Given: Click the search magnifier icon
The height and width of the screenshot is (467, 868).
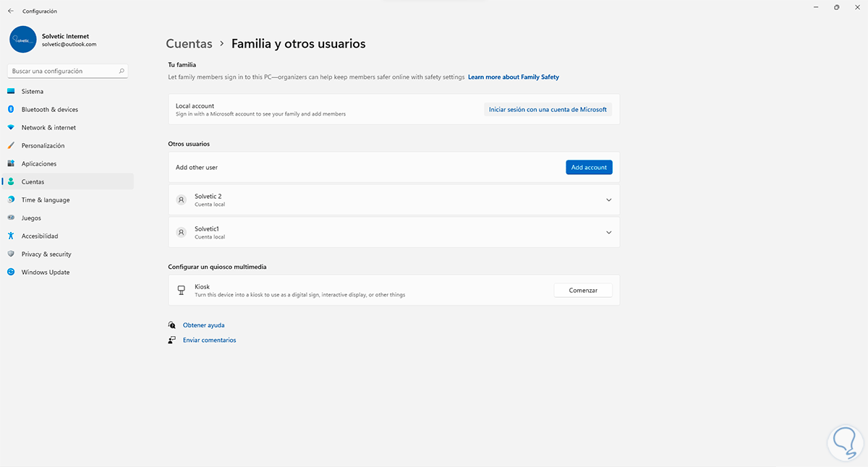Looking at the screenshot, I should tap(122, 72).
